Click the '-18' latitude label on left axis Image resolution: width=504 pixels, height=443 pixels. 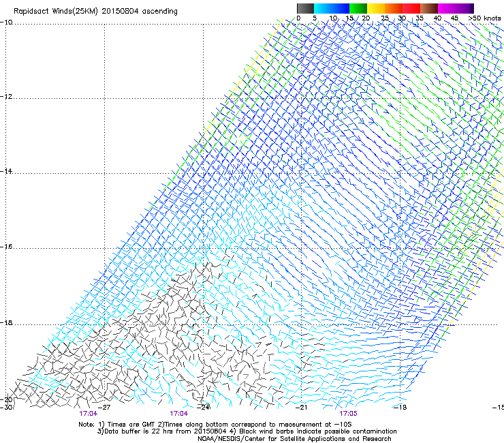coord(6,322)
